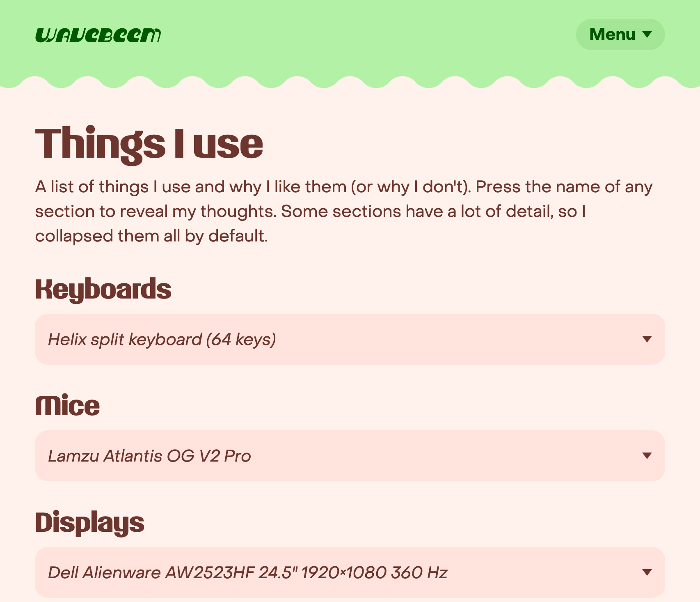Click the Mice section heading

(67, 405)
